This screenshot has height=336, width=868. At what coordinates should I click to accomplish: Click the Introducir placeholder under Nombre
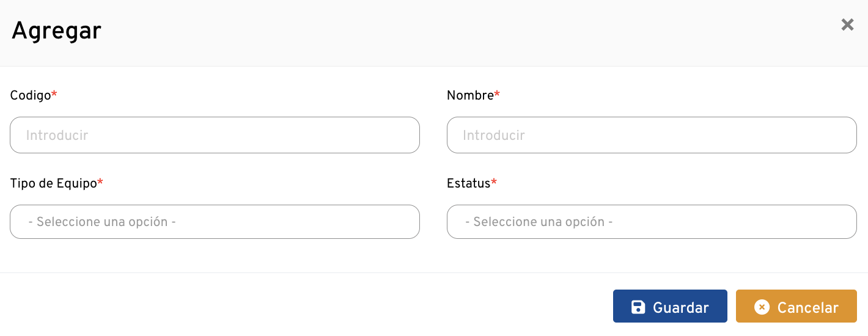pos(494,136)
